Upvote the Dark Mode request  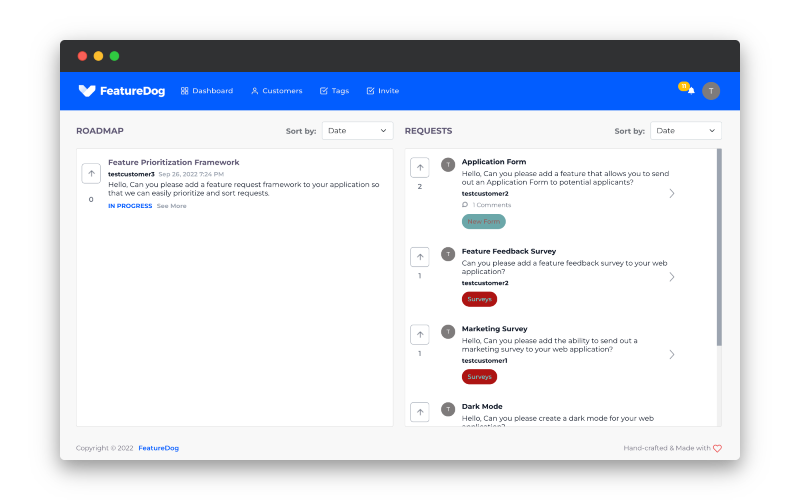[420, 412]
